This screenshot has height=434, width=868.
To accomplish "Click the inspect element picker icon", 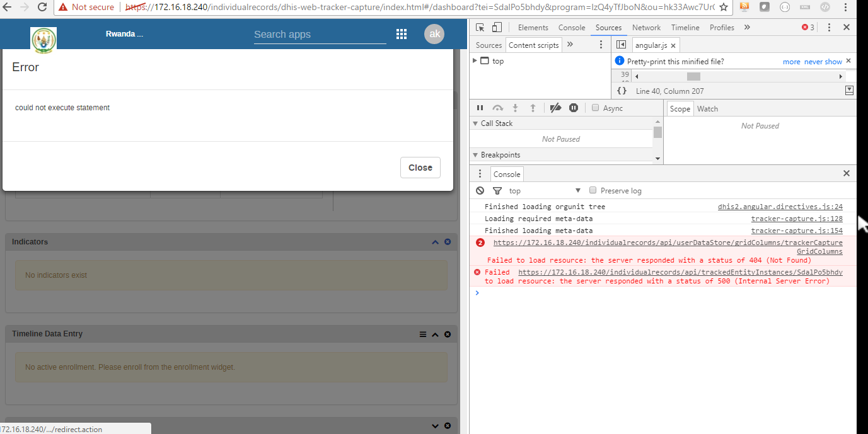I will 480,28.
